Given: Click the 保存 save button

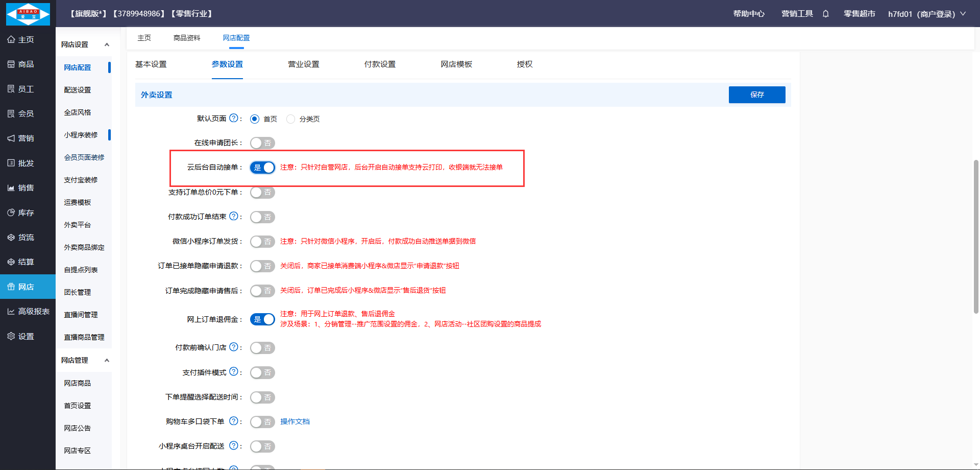Looking at the screenshot, I should 756,95.
